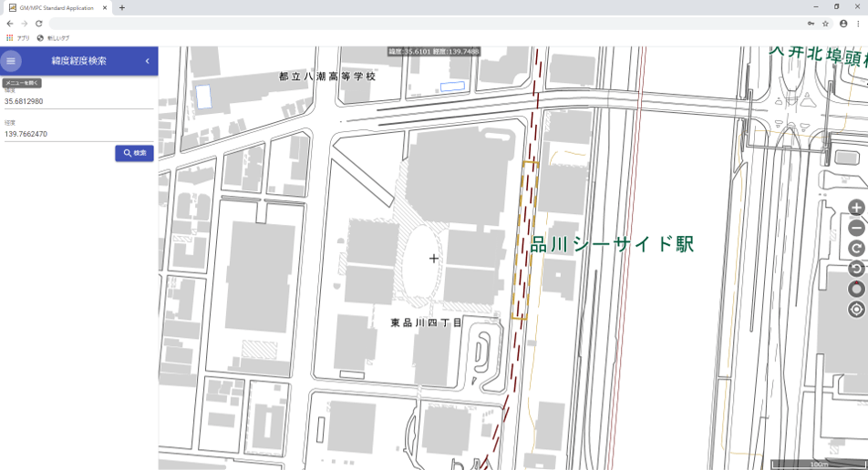Focus the latitude field showing 35.6812980

coord(77,101)
